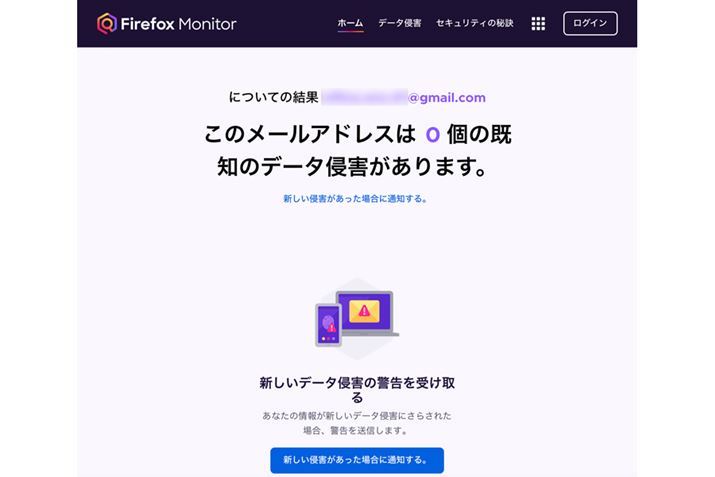Open the セキュリティの秘訣 navigation item
715x477 pixels.
(475, 23)
